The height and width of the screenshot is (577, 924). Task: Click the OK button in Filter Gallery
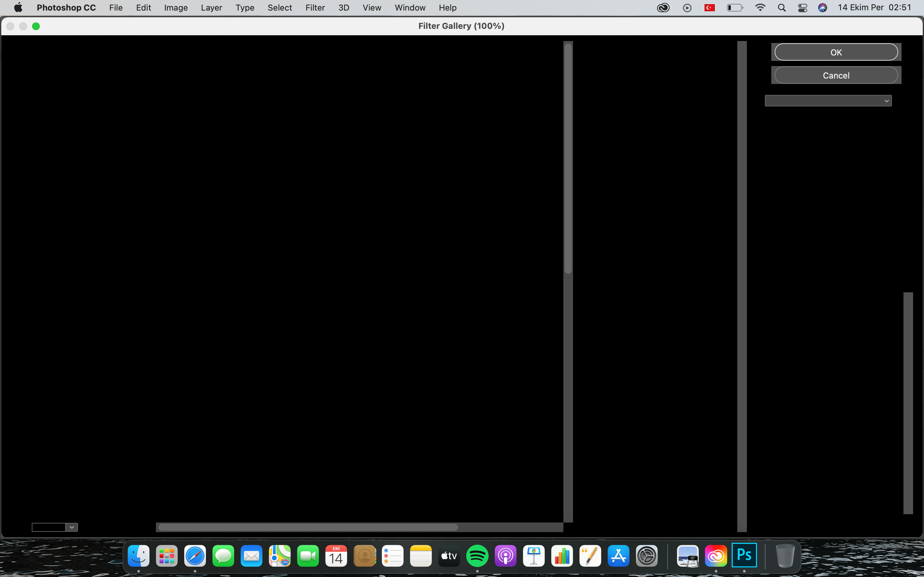point(836,52)
